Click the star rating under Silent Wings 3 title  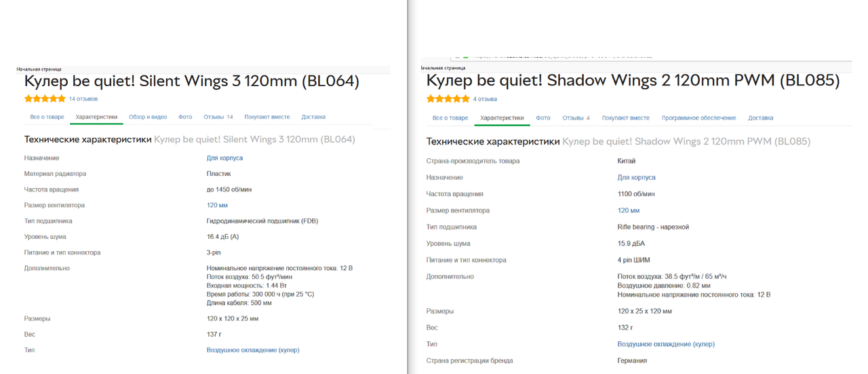[45, 98]
